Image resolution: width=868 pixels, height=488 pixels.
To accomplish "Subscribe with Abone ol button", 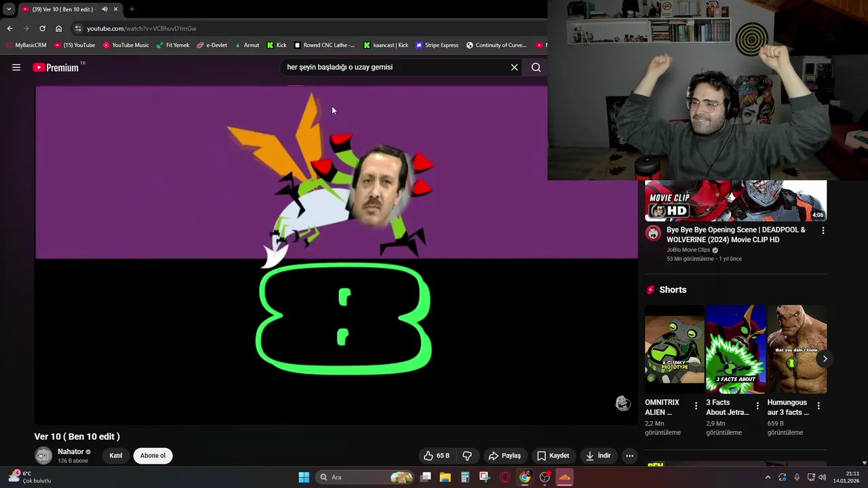I will tap(153, 455).
